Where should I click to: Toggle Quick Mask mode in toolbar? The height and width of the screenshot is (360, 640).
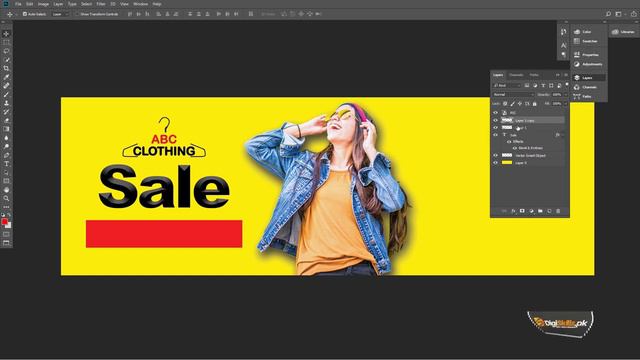point(6,234)
